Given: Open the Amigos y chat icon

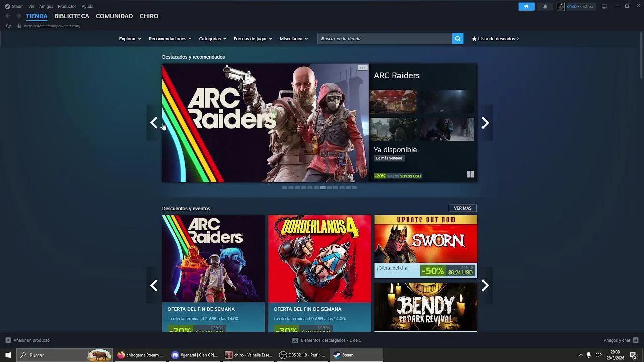Looking at the screenshot, I should click(x=636, y=340).
